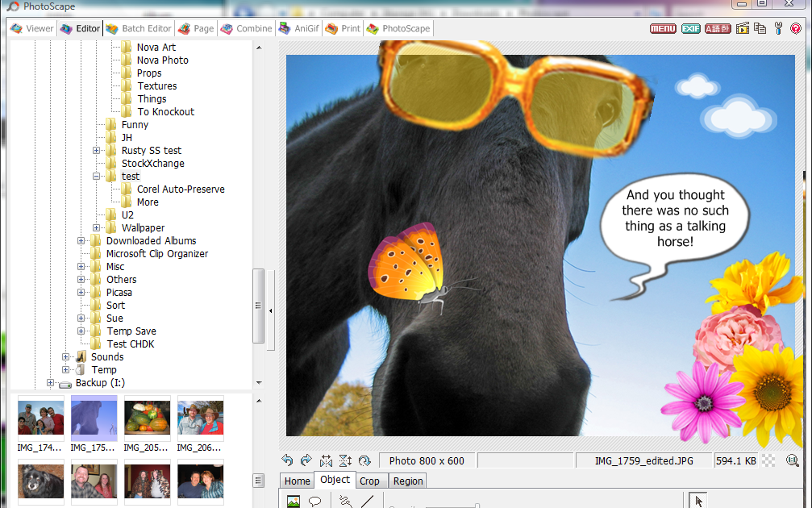The image size is (812, 508).
Task: Switch to the Region tab
Action: click(x=407, y=481)
